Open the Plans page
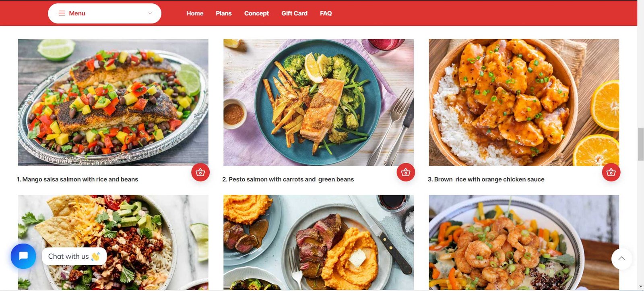 223,13
